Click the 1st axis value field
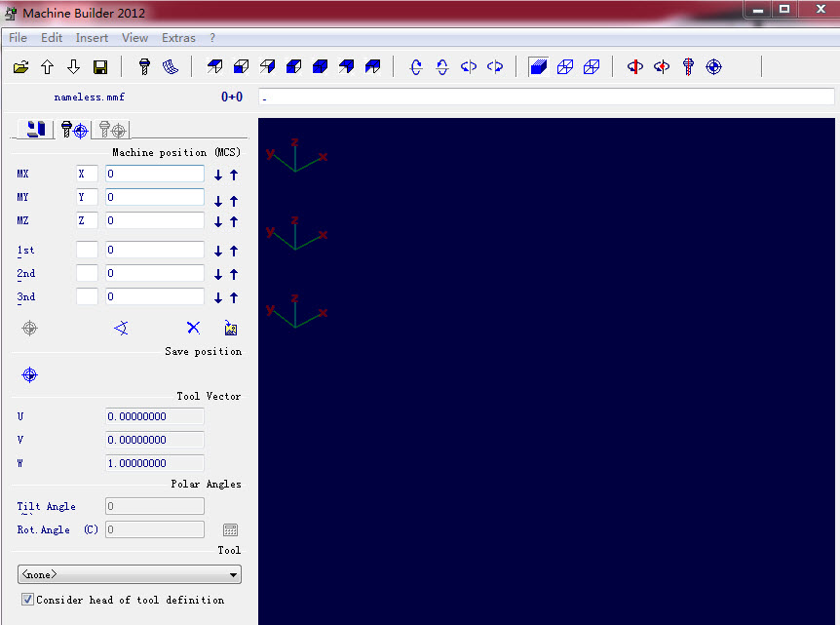The width and height of the screenshot is (840, 625). (x=155, y=250)
